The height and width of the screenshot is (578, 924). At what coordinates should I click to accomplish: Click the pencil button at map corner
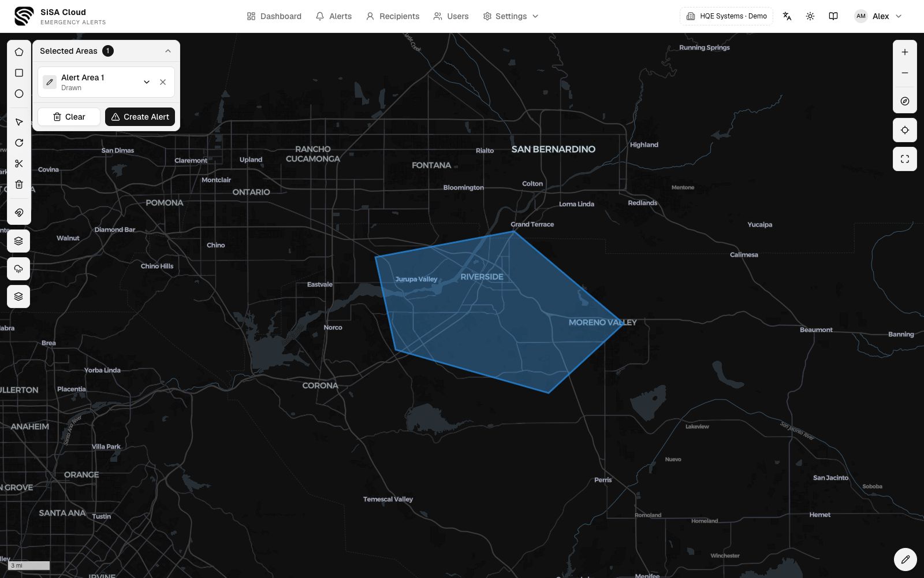pos(905,560)
